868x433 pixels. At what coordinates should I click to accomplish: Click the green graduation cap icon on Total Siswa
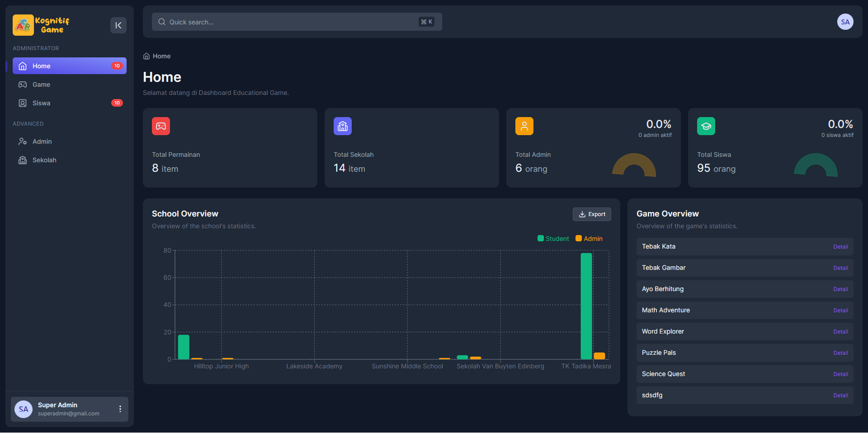706,126
